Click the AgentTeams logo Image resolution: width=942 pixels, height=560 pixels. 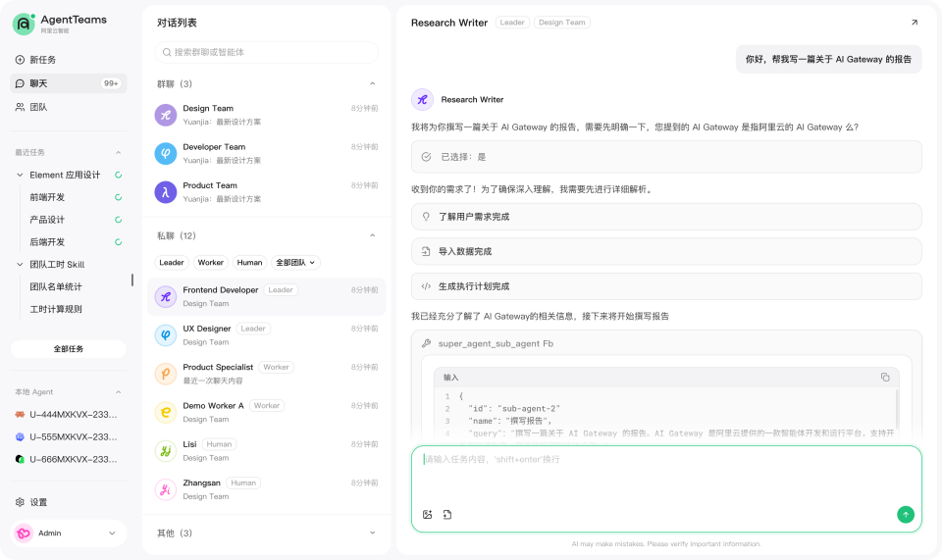[24, 24]
